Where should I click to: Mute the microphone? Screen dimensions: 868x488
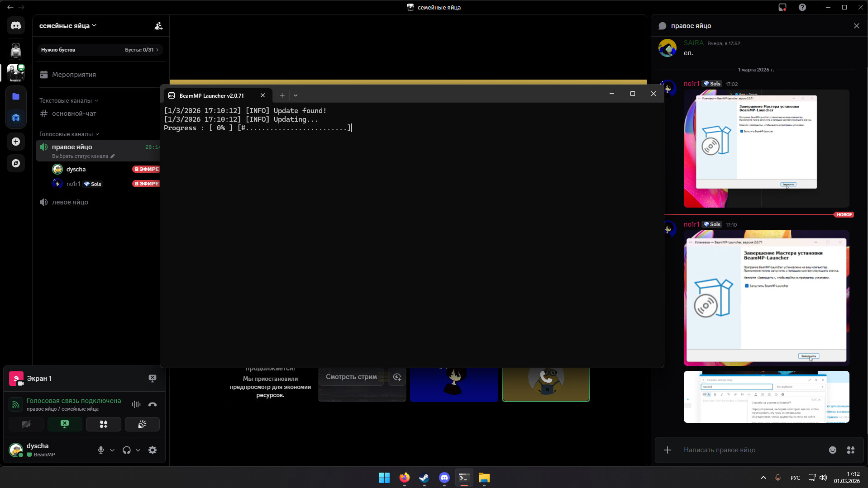[x=100, y=450]
